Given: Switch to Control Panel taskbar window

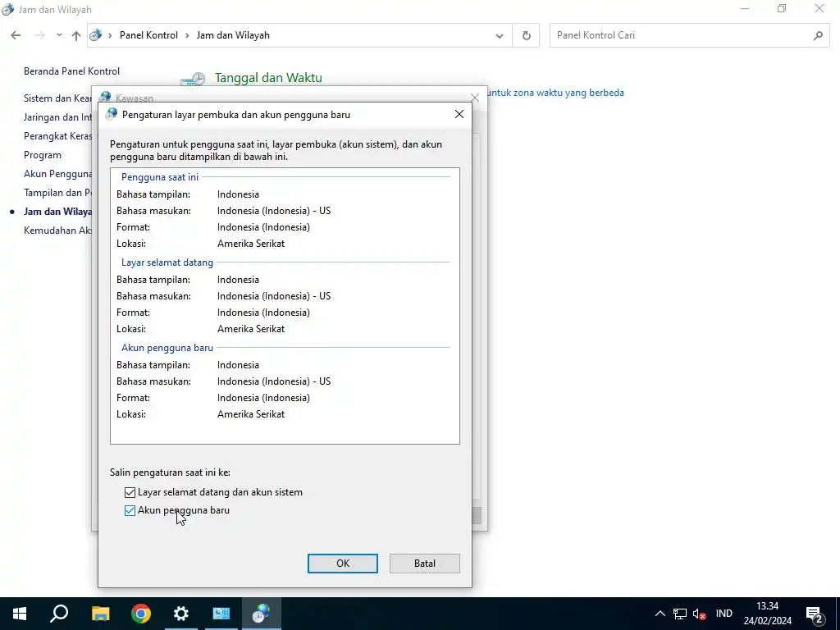Looking at the screenshot, I should [x=221, y=614].
